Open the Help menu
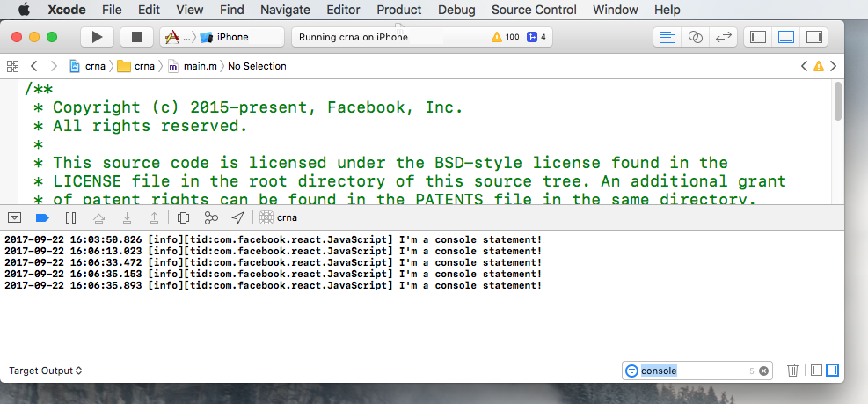 667,10
